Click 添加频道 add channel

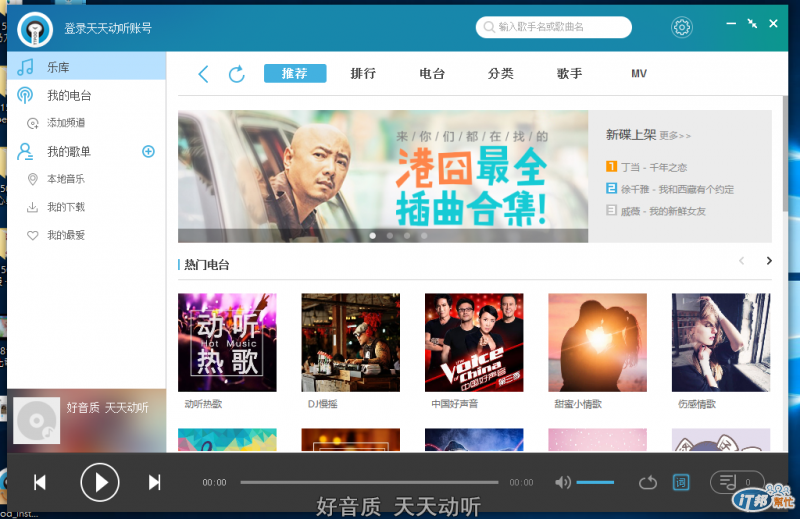click(66, 123)
